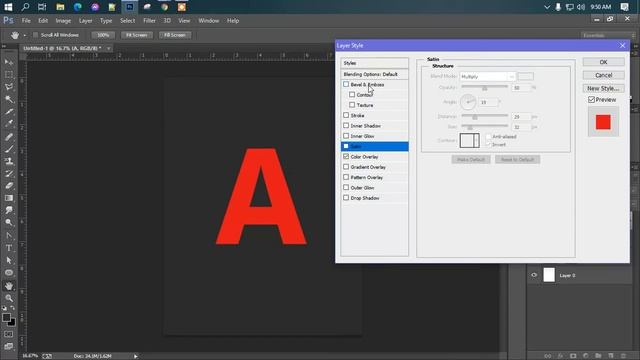Select the Type tool

(9, 248)
